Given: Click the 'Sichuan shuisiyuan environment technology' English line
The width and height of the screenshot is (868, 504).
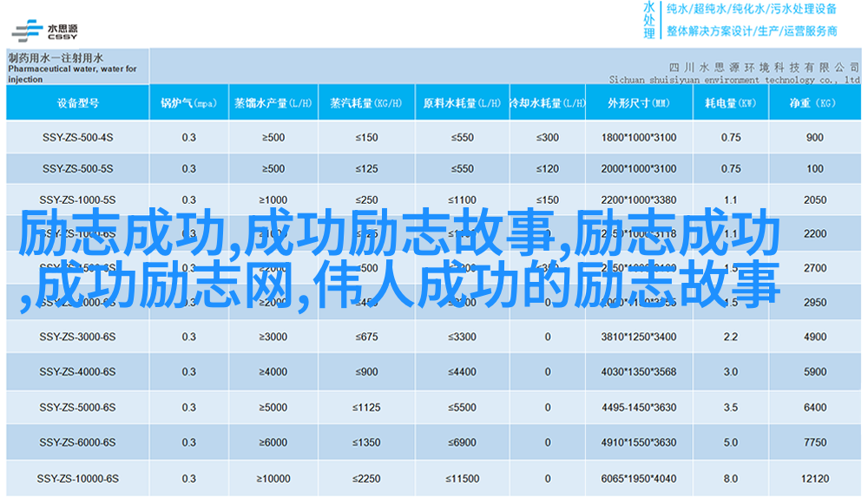Looking at the screenshot, I should [734, 80].
